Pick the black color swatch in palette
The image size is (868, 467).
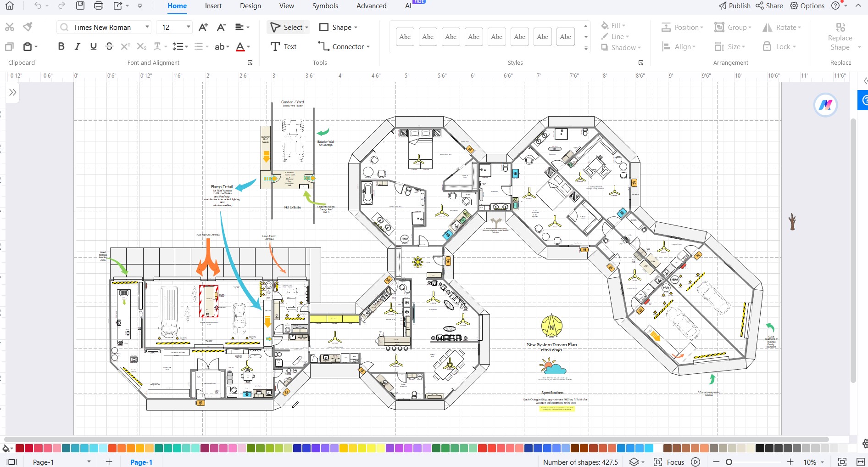760,448
